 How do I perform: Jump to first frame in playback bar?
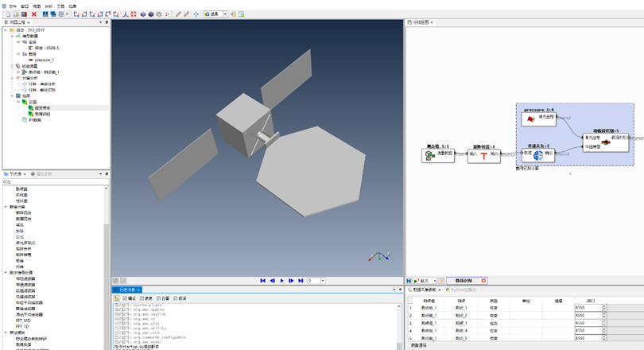pyautogui.click(x=263, y=281)
